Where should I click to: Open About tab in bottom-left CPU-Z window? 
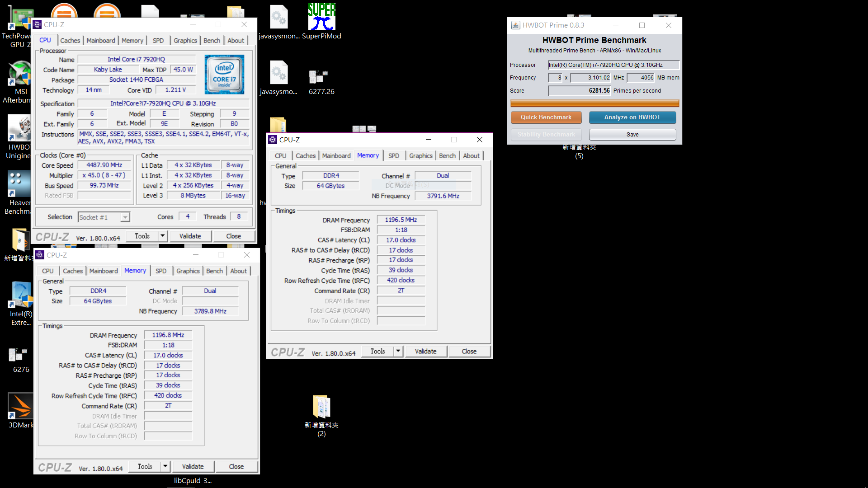[x=239, y=271]
